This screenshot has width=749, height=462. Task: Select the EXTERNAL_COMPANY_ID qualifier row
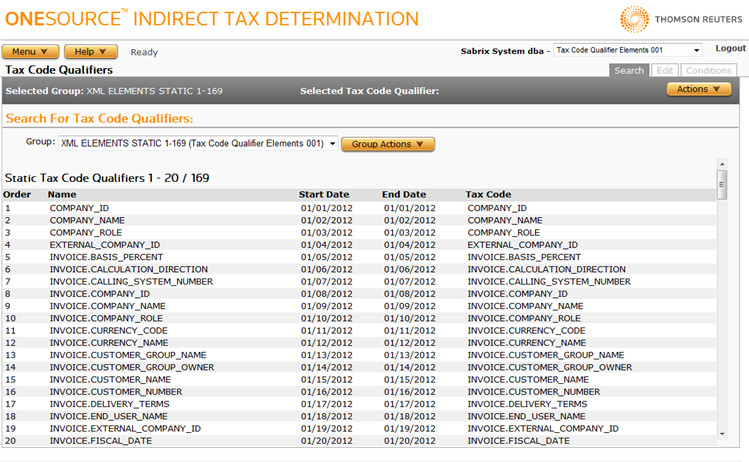click(104, 244)
